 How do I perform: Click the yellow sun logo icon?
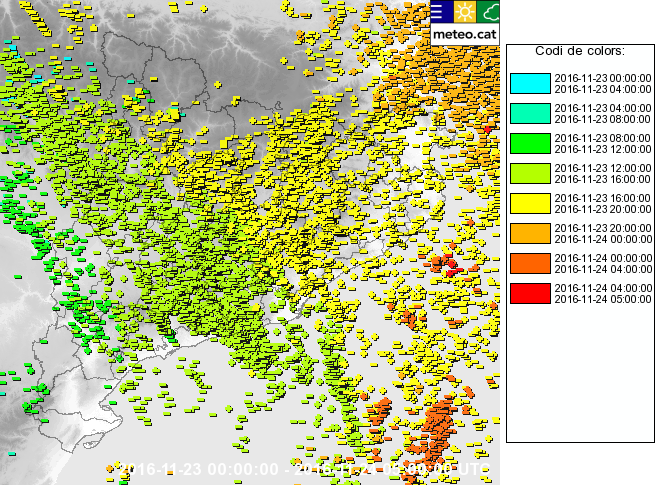[x=464, y=12]
